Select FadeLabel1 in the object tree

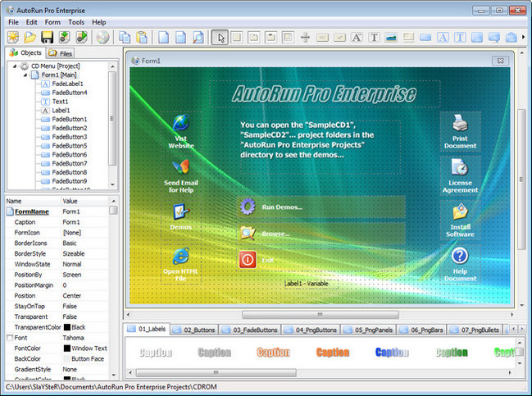pos(67,84)
